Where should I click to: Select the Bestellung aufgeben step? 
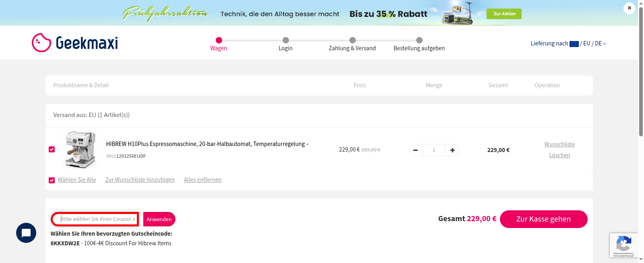pyautogui.click(x=419, y=44)
